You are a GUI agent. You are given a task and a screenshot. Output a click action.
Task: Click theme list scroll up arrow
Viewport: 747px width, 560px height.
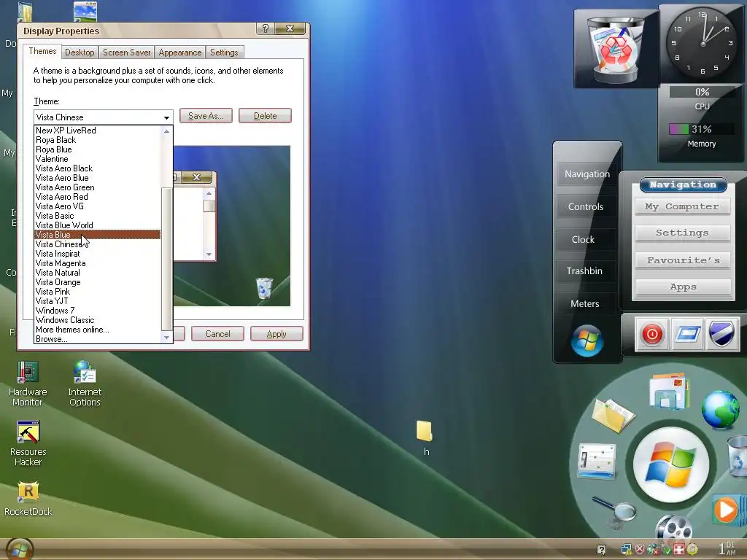click(x=166, y=131)
